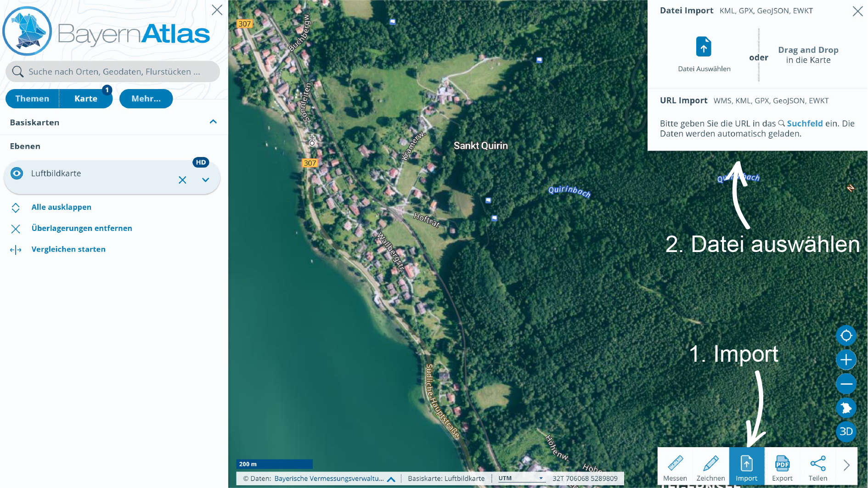
Task: Click Überlagerungen entfernen
Action: coord(82,228)
